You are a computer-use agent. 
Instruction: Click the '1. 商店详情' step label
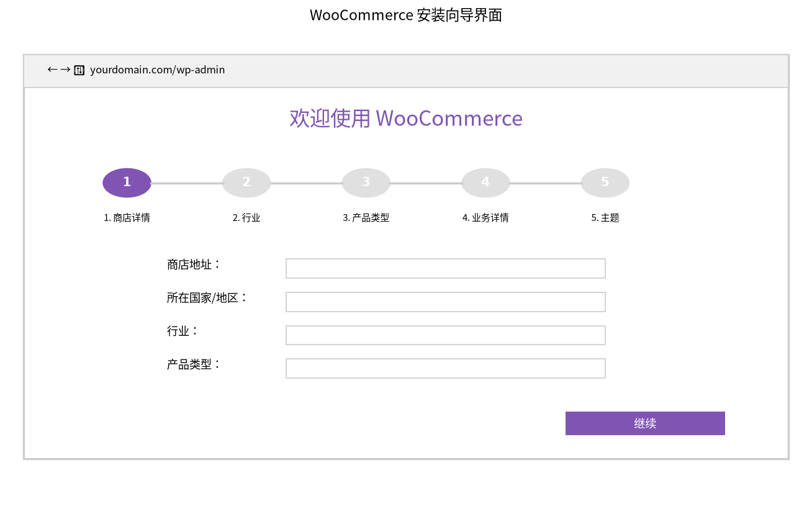[x=127, y=218]
